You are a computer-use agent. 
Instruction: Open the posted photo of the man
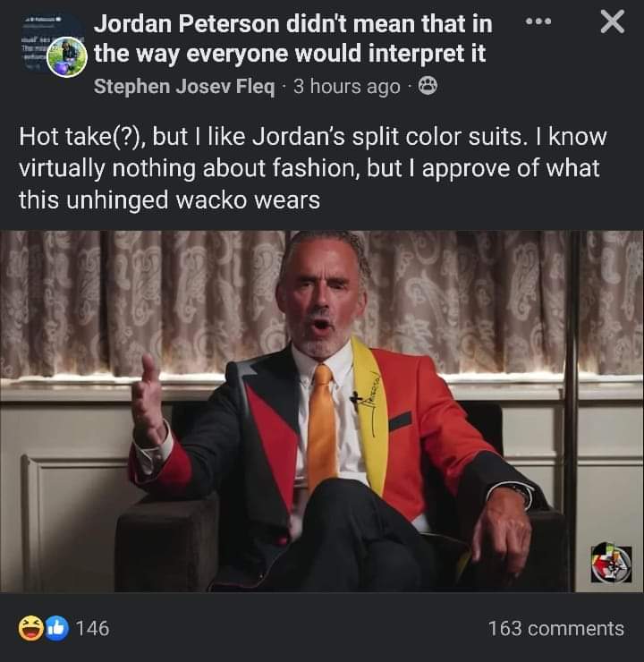point(322,412)
